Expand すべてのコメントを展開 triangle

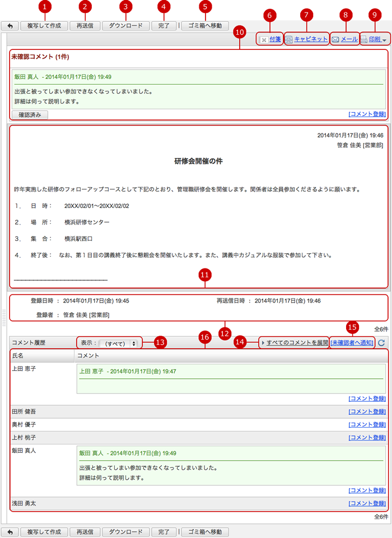click(263, 343)
